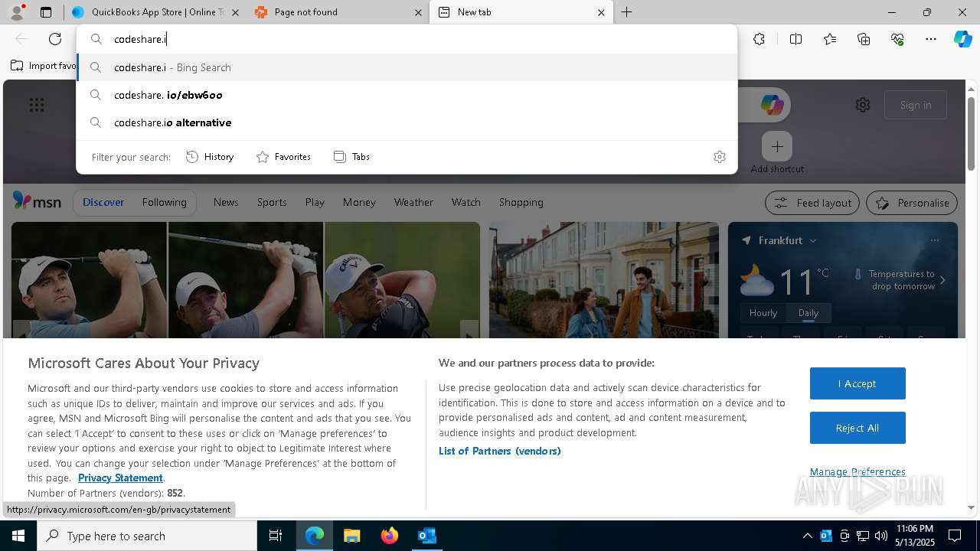The height and width of the screenshot is (551, 980).
Task: Select Daily weather view
Action: 808,313
